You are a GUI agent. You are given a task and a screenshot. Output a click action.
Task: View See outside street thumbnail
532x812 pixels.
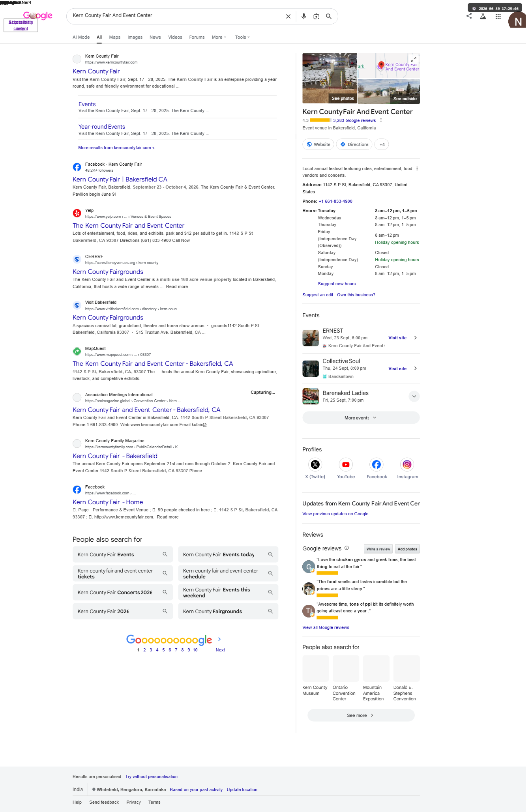pyautogui.click(x=389, y=91)
